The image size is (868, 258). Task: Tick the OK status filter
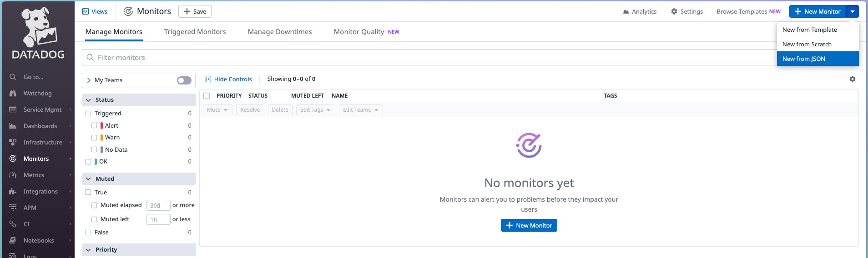88,162
